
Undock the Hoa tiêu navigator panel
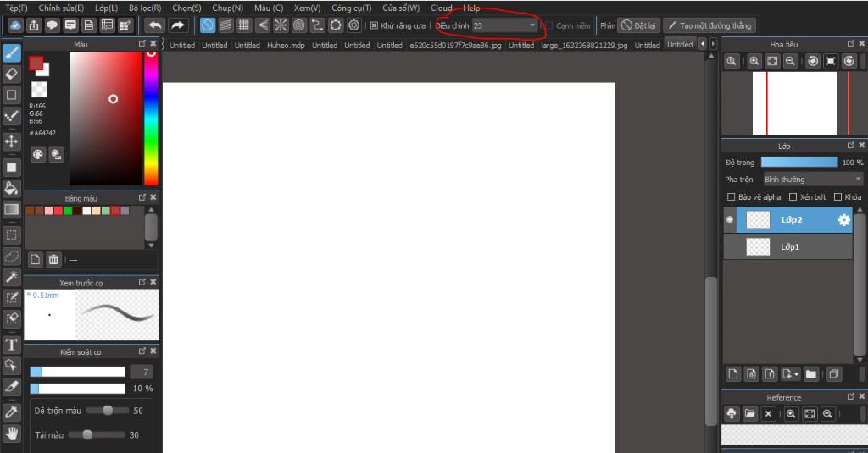[x=851, y=44]
